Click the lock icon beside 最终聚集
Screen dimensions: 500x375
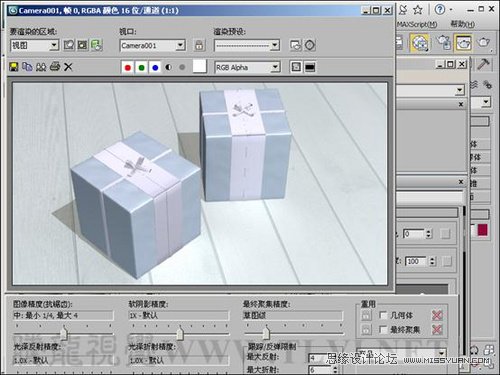pyautogui.click(x=366, y=330)
